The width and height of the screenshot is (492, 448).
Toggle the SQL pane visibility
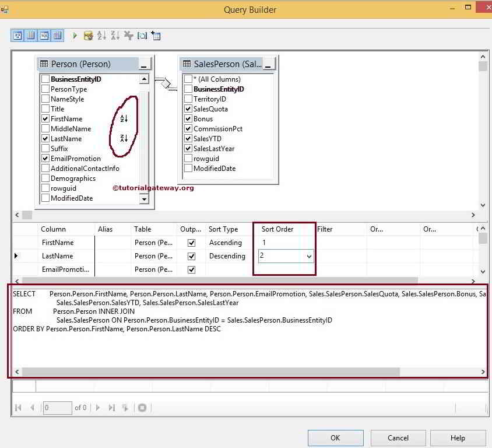click(43, 35)
